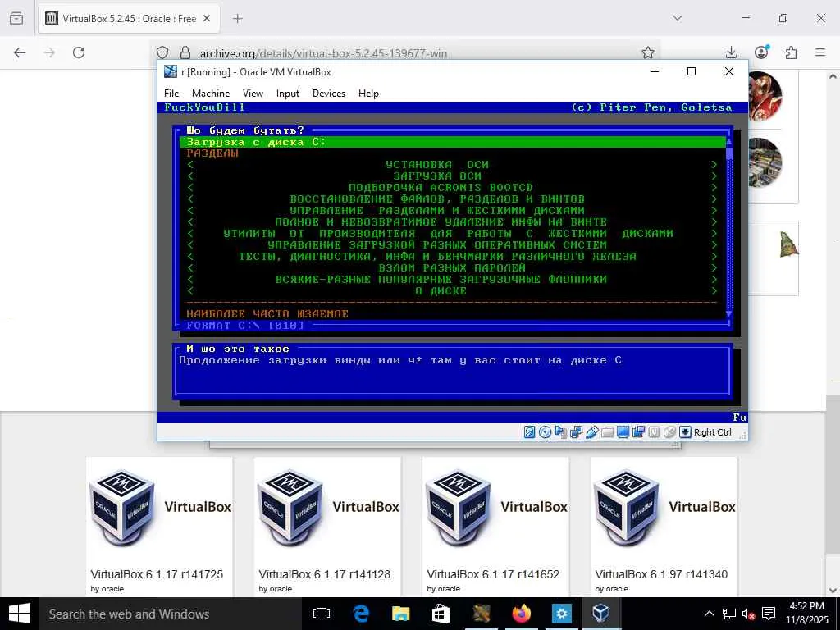The image size is (840, 630).
Task: Open the Firefox account icon
Action: point(761,52)
